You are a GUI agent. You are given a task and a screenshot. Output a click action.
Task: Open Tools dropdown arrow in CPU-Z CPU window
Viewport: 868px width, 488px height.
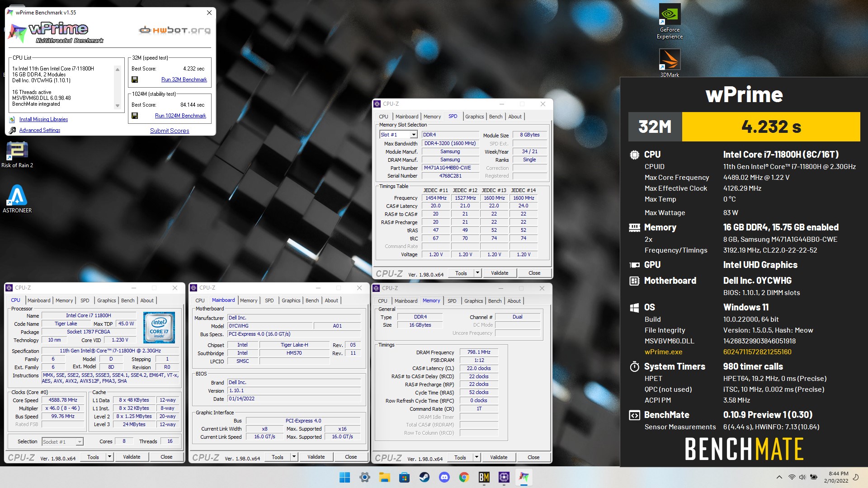[x=109, y=457]
